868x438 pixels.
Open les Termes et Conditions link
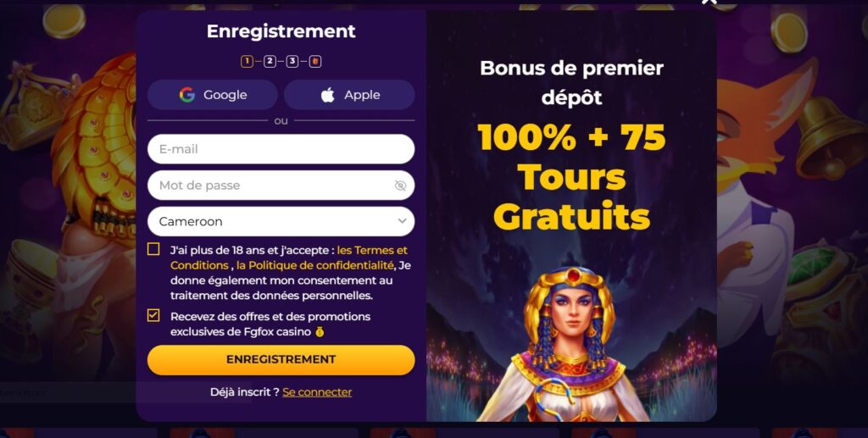(289, 258)
